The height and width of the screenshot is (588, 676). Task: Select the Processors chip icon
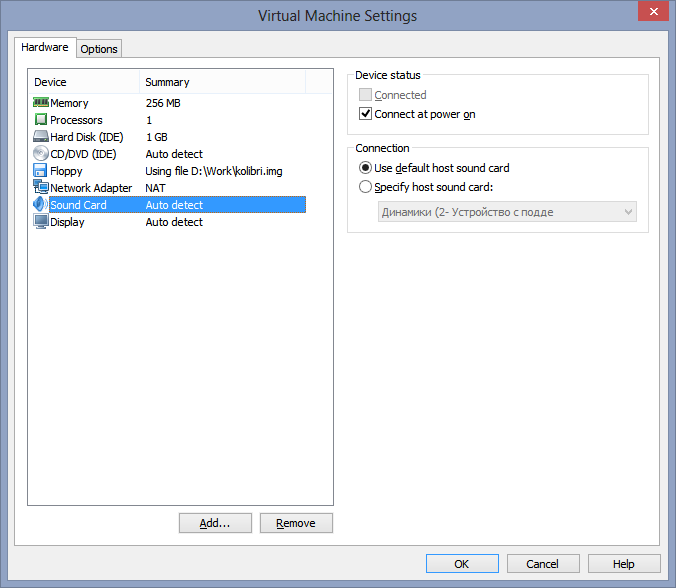tap(41, 120)
